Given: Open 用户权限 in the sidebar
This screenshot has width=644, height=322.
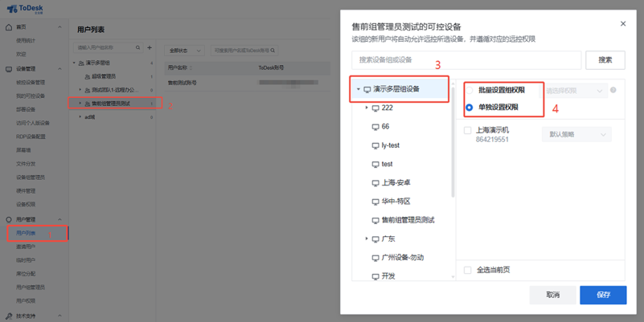Looking at the screenshot, I should coord(26,300).
